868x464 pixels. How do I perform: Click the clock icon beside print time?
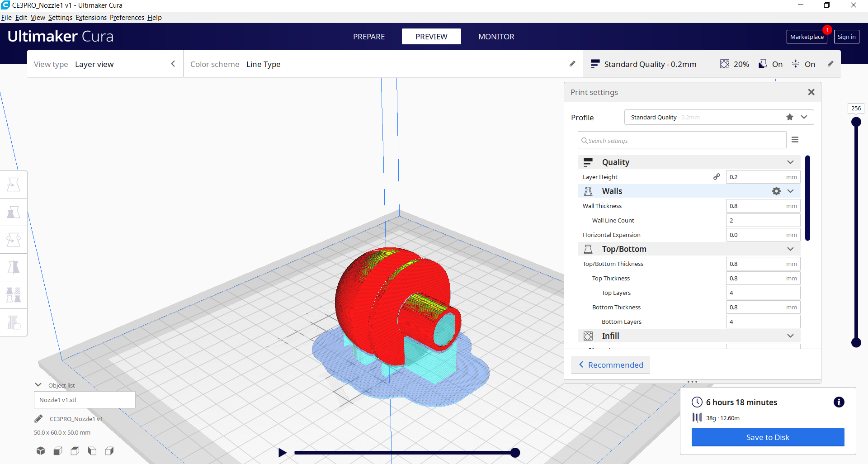tap(697, 402)
